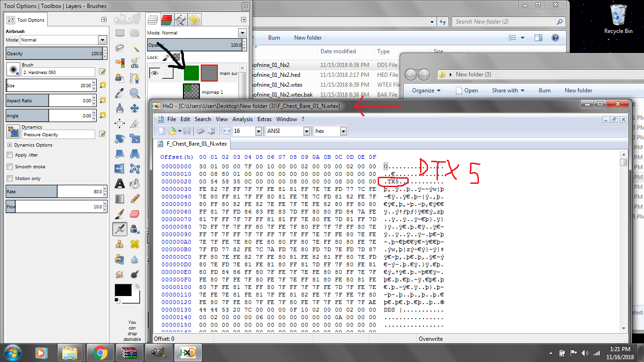Viewport: 644px width, 362px height.
Task: Enable the Apply Jitter checkbox
Action: tap(10, 155)
